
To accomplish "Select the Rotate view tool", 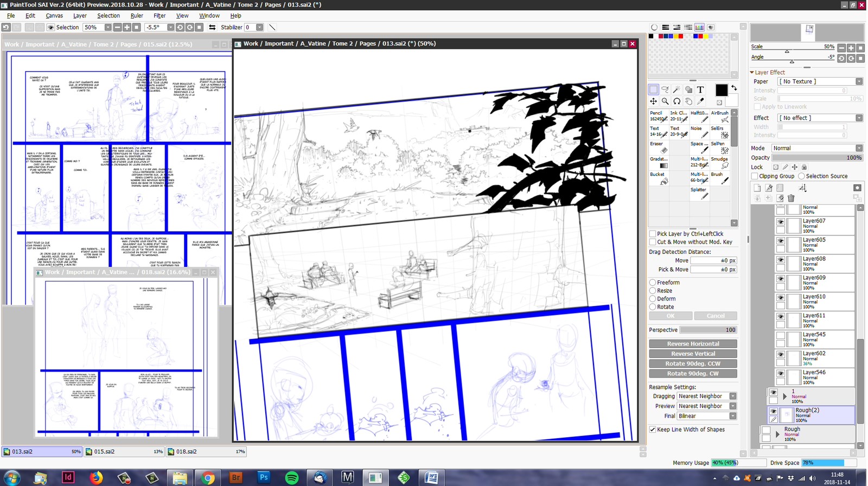I will 676,101.
